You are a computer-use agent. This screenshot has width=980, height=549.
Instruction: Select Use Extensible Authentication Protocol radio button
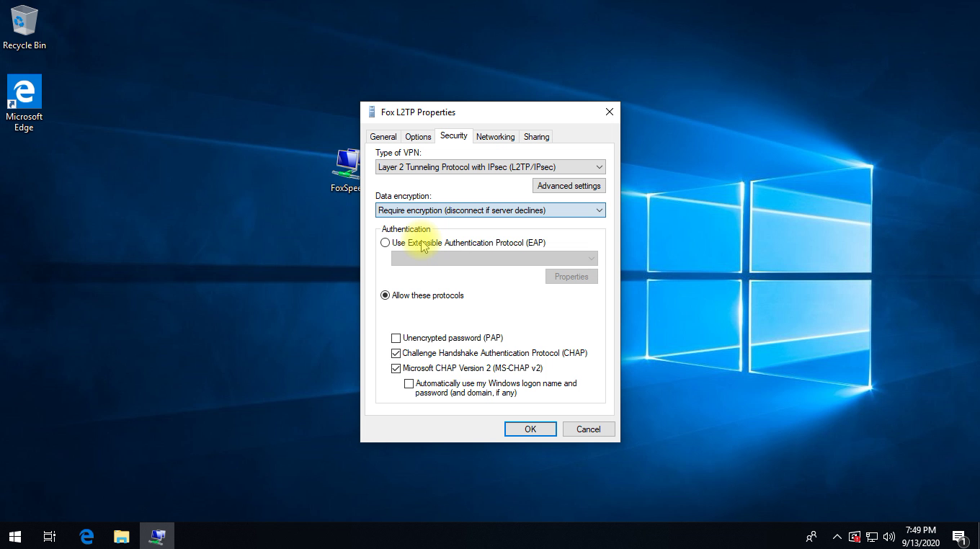point(386,243)
